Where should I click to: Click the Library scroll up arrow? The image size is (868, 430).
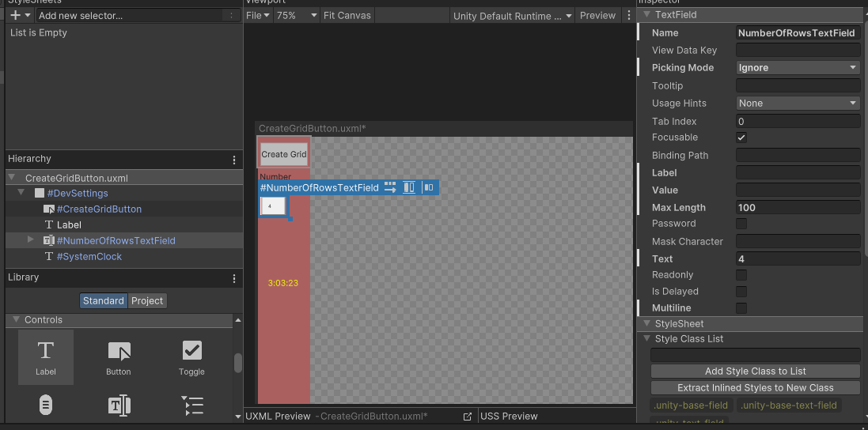click(238, 320)
